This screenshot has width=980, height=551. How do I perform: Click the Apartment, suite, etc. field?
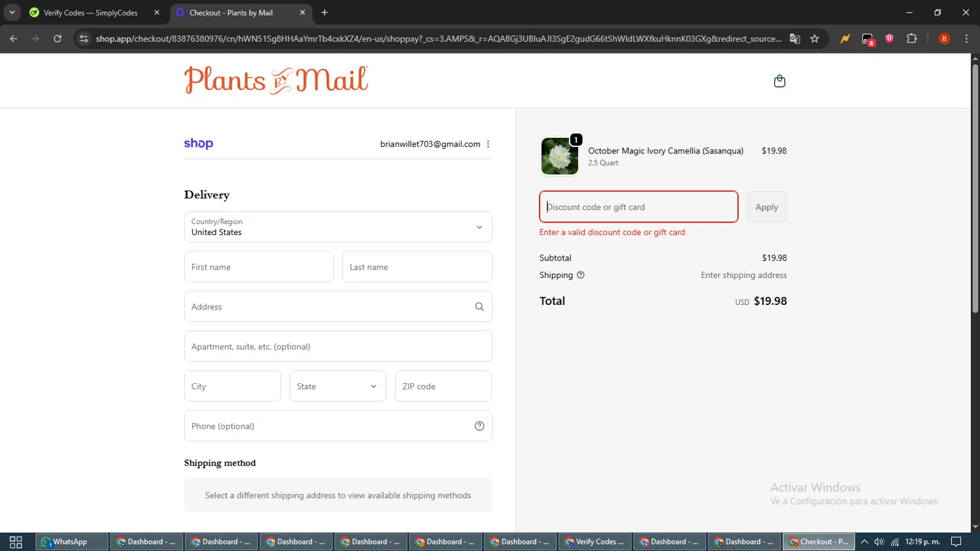click(x=338, y=347)
